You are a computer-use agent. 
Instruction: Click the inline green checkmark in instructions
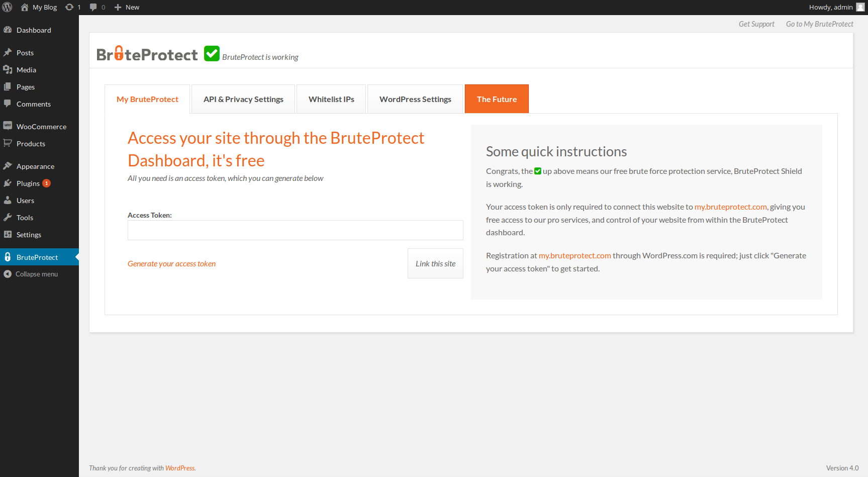click(x=538, y=171)
